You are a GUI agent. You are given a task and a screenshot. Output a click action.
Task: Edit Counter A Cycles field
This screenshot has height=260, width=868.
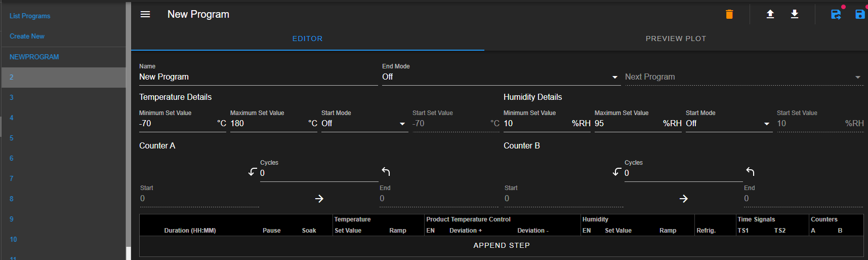(319, 173)
